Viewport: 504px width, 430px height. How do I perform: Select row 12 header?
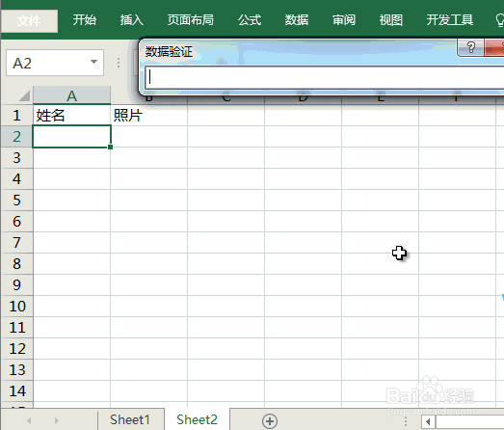point(16,349)
